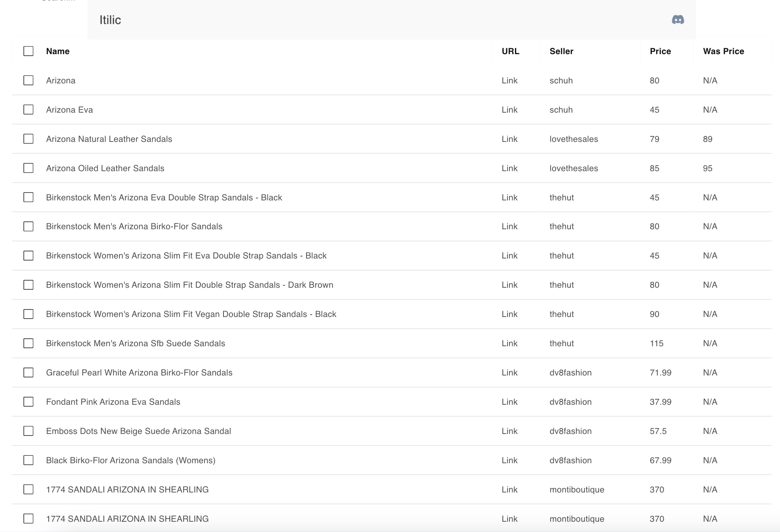Open Link for Men's Arizona Birko-Flor Sandals

click(509, 226)
